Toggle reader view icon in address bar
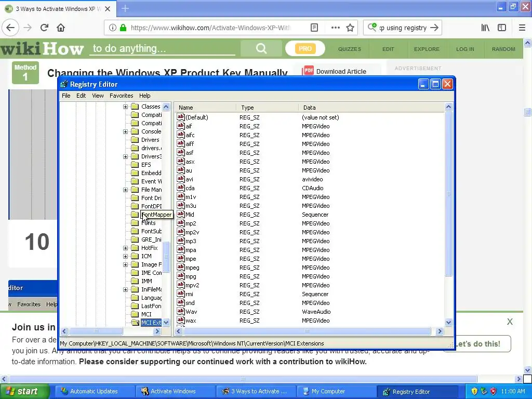This screenshot has height=399, width=532. coord(314,28)
